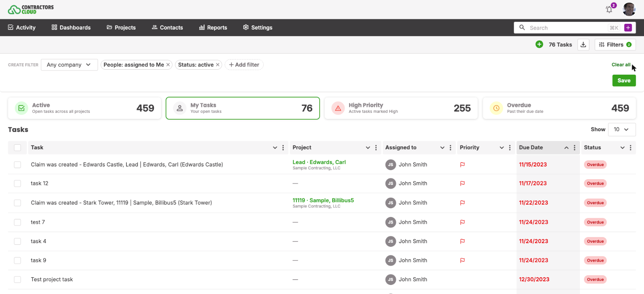The image size is (644, 294).
Task: Expand the Assigned to column chevron
Action: tap(442, 148)
